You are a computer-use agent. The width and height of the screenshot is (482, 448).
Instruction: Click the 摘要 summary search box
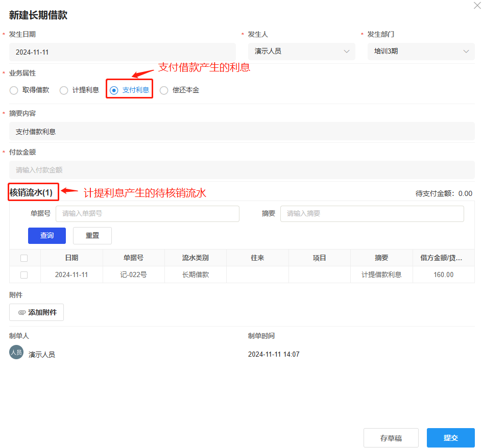[x=372, y=213]
